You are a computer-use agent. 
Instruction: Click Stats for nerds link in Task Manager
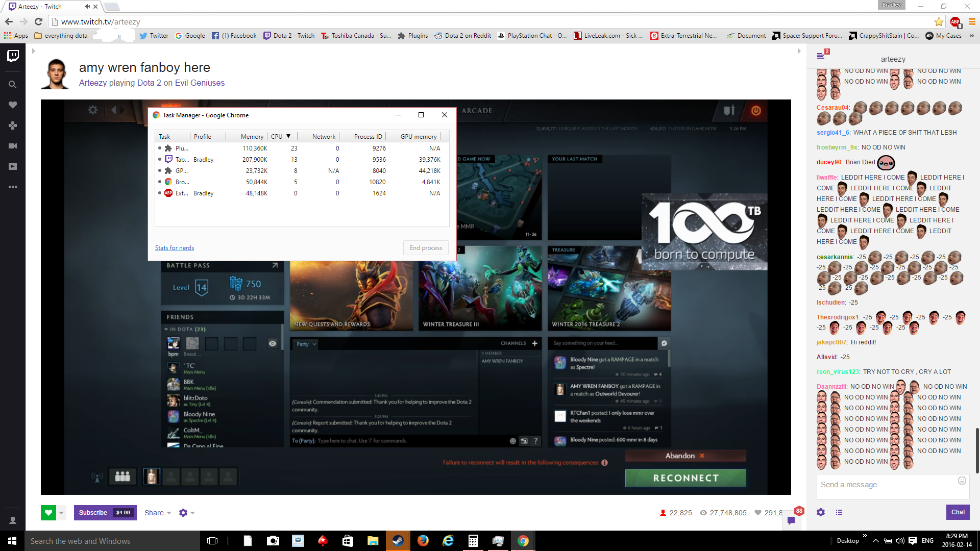[x=174, y=247]
